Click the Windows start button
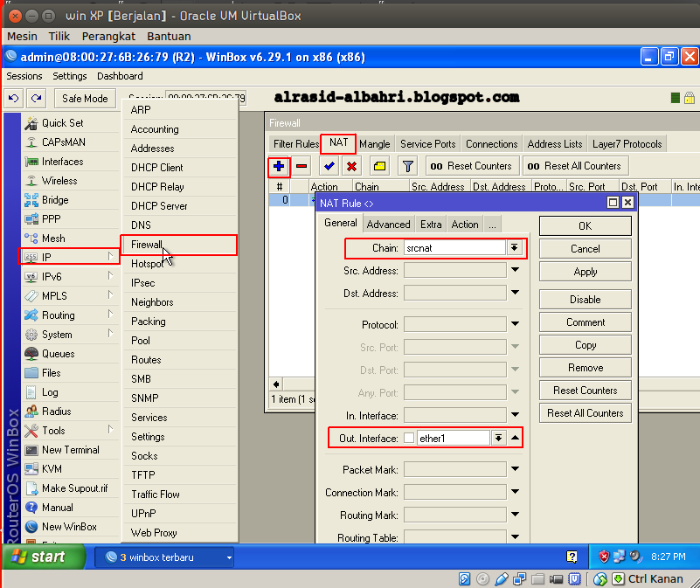Viewport: 700px width, 588px height. tap(44, 557)
